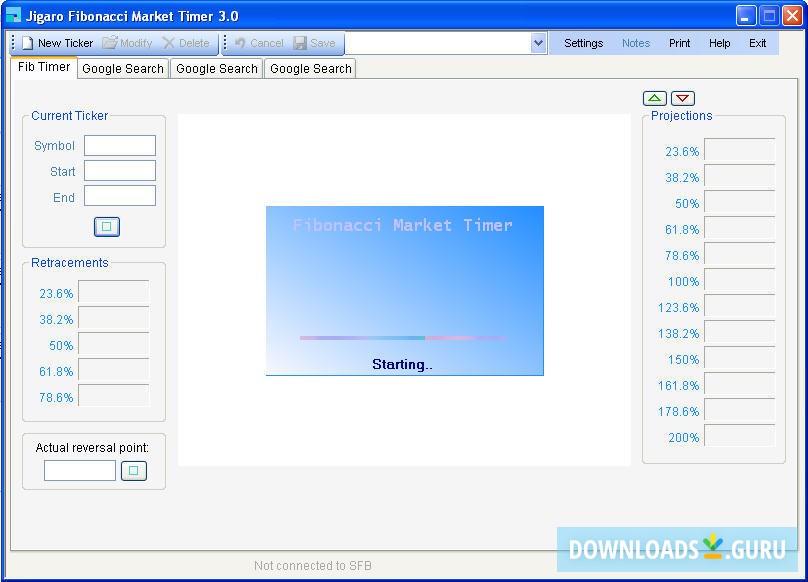
Task: Click the 50% projection value box
Action: [739, 202]
